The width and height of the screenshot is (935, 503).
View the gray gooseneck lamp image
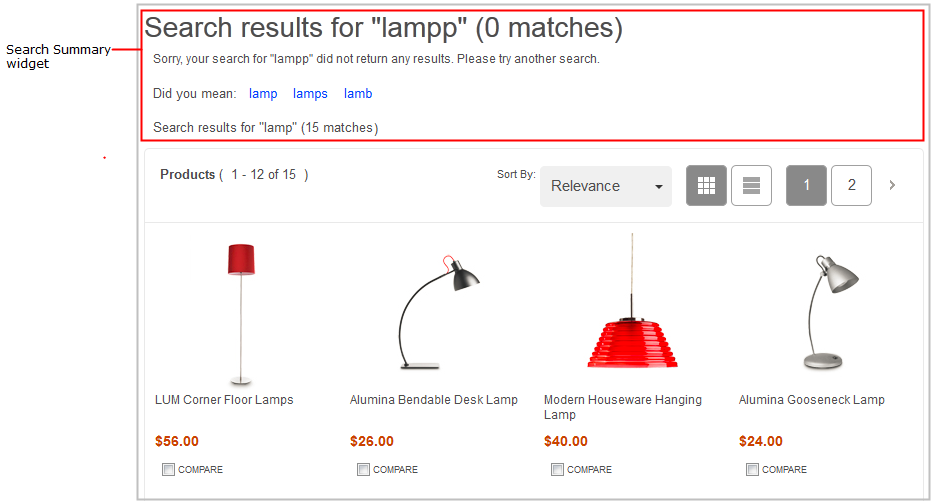(x=824, y=312)
